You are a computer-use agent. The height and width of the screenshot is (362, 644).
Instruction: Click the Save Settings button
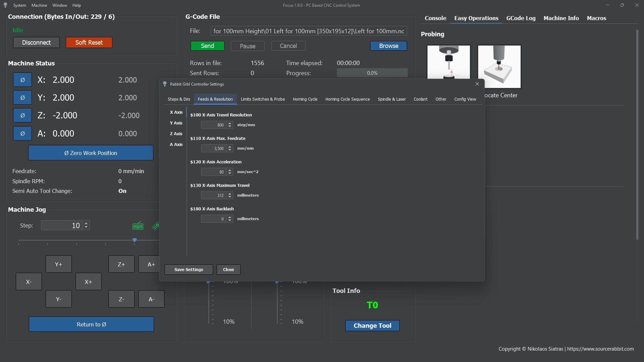(189, 270)
